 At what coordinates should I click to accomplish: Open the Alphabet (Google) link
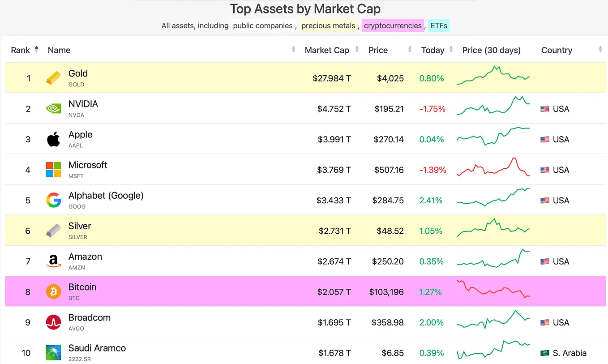coord(106,196)
